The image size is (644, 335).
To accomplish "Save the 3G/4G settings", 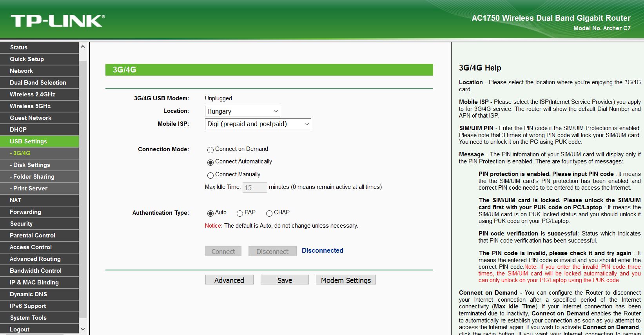I will pyautogui.click(x=285, y=280).
